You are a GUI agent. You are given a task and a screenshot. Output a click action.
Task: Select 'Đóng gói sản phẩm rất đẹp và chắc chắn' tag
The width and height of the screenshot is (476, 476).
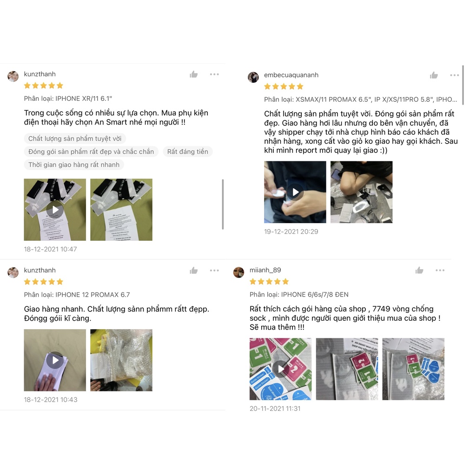[x=91, y=152]
